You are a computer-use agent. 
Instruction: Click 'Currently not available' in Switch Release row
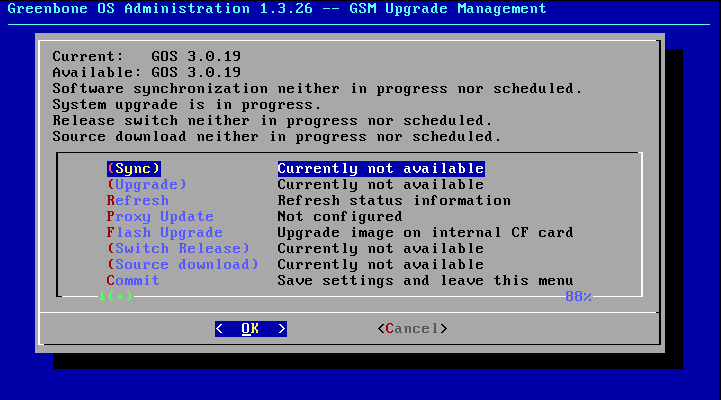[381, 249]
